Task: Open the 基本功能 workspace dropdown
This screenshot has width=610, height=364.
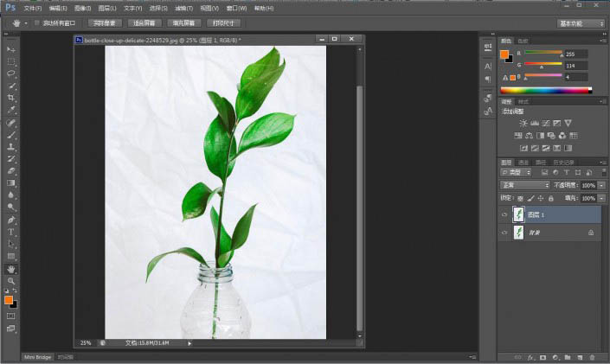Action: 581,23
